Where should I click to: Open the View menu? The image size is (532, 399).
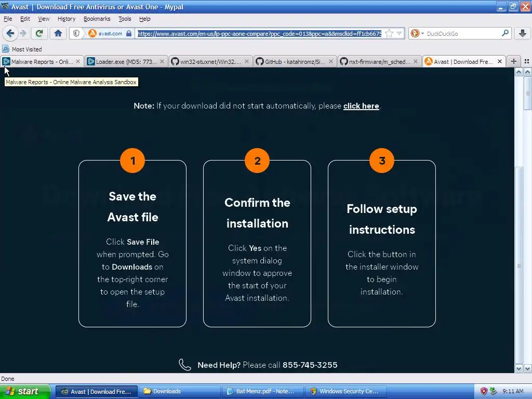[44, 19]
